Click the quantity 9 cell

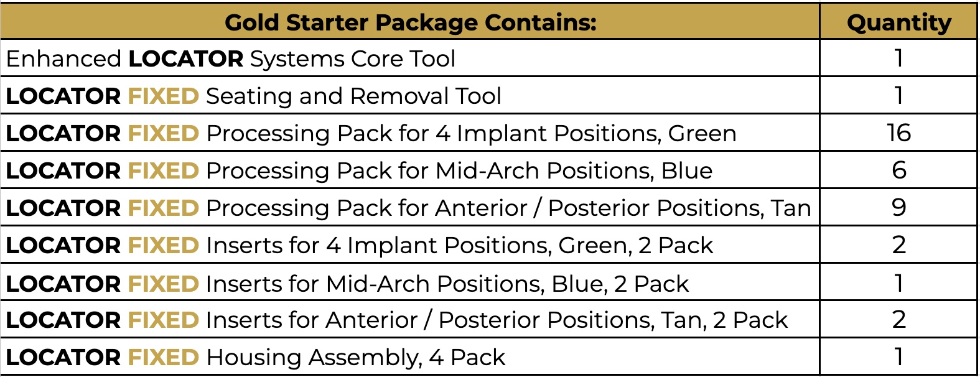coord(899,207)
